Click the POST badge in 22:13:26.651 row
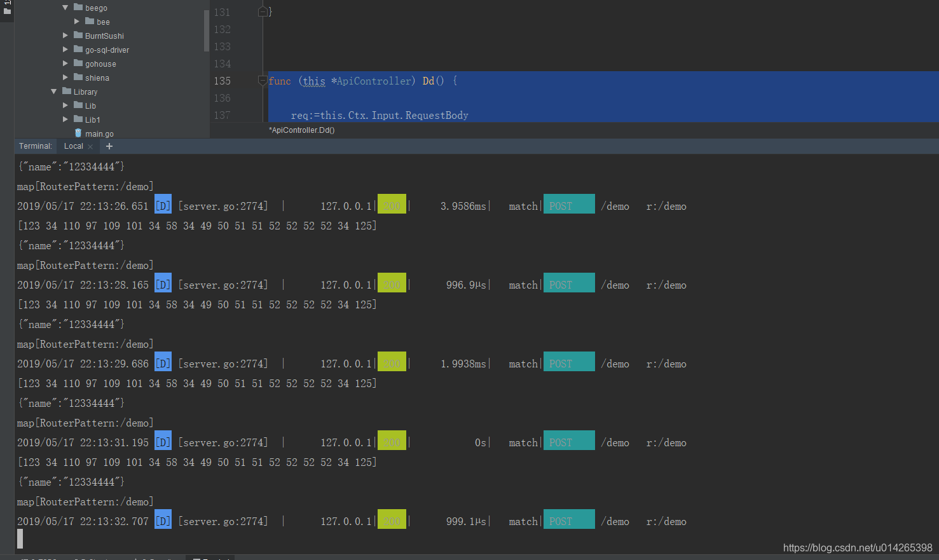The image size is (939, 560). (569, 204)
